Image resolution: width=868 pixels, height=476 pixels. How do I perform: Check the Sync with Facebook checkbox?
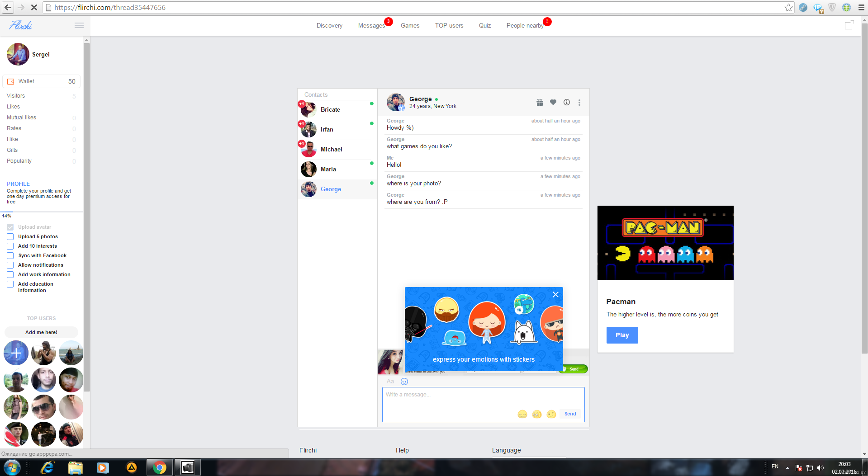pyautogui.click(x=10, y=256)
